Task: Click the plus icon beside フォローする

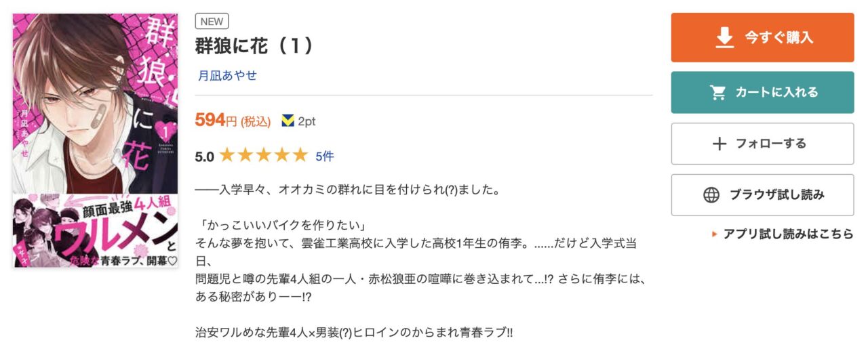Action: click(x=719, y=144)
